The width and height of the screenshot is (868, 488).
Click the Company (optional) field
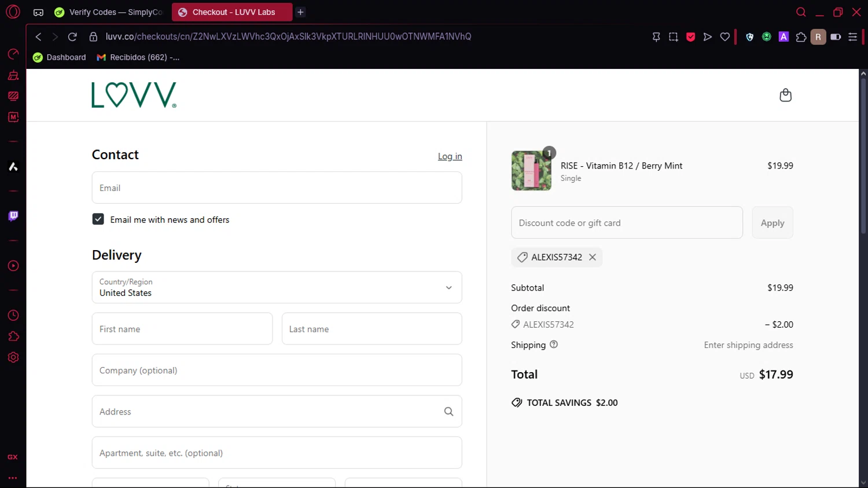point(277,370)
